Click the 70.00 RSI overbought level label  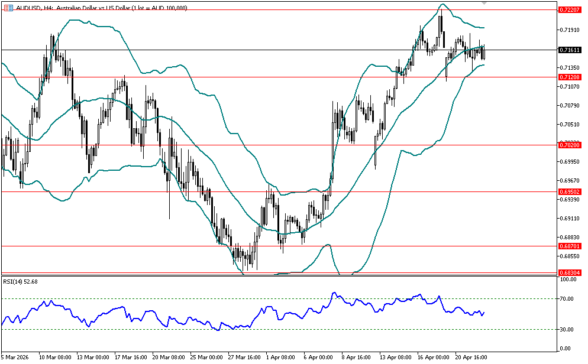coord(568,299)
